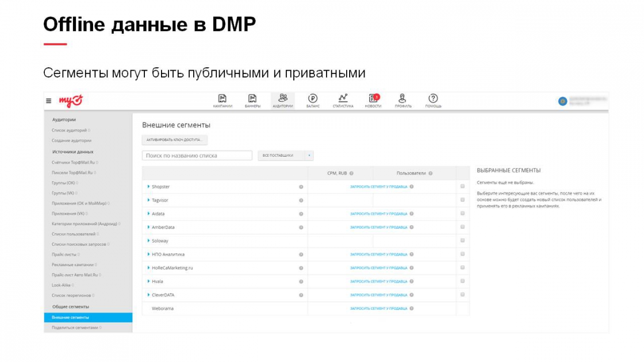Open the hamburger menu icon
Screen dimensions: 644x362
(x=48, y=101)
